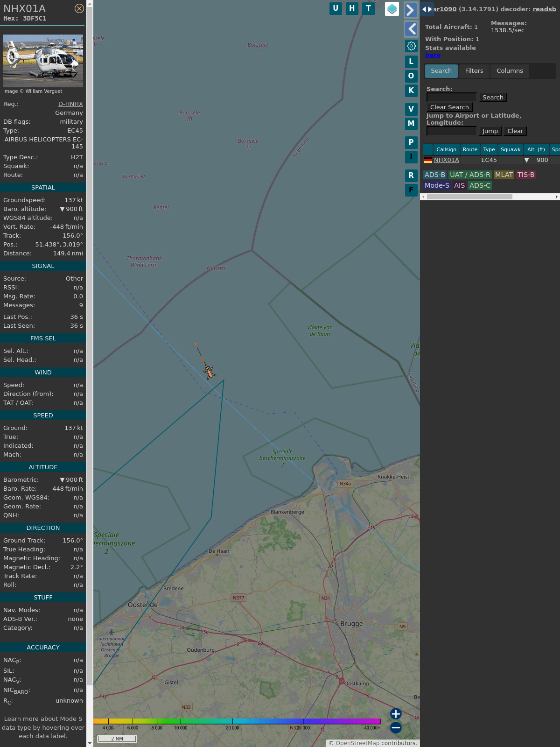Click the Clear Search button
Image resolution: width=560 pixels, height=747 pixels.
(x=449, y=107)
